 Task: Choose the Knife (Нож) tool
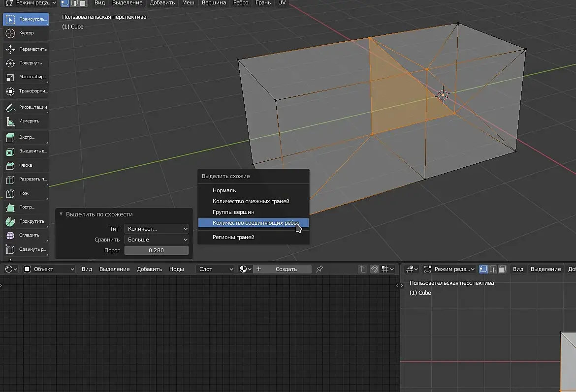[26, 193]
